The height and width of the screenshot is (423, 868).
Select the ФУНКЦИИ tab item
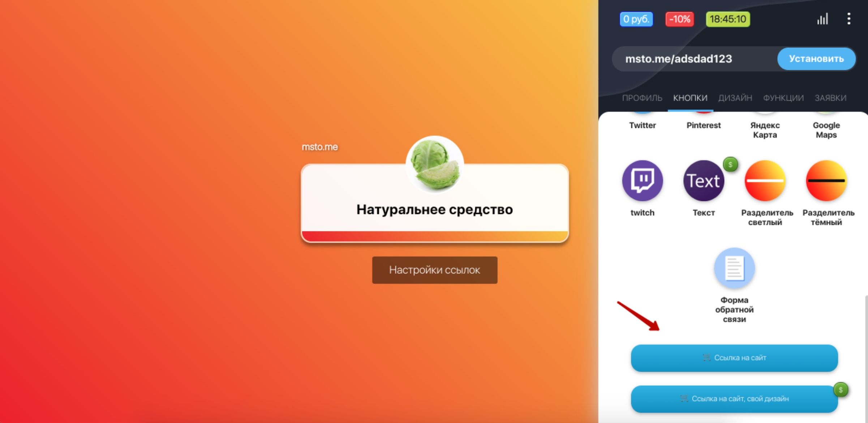(782, 97)
